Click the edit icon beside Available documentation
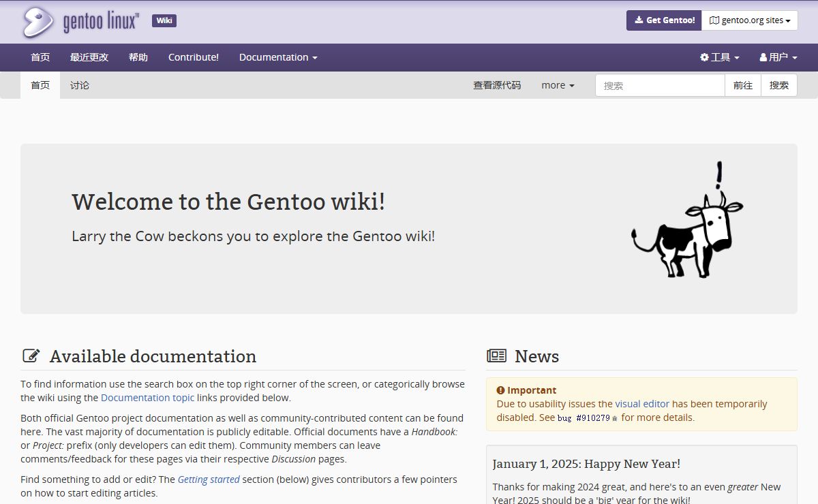818x504 pixels. pos(31,356)
